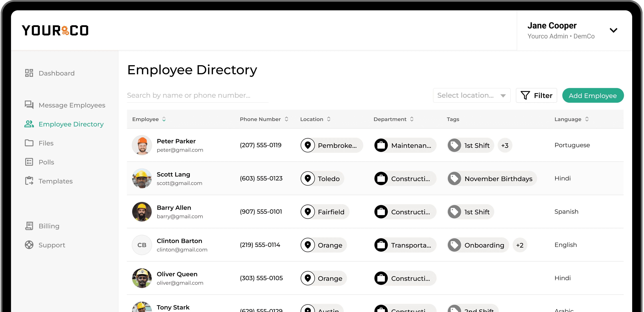This screenshot has height=312, width=644.
Task: Open Clinton Barton's profile name
Action: [x=179, y=241]
